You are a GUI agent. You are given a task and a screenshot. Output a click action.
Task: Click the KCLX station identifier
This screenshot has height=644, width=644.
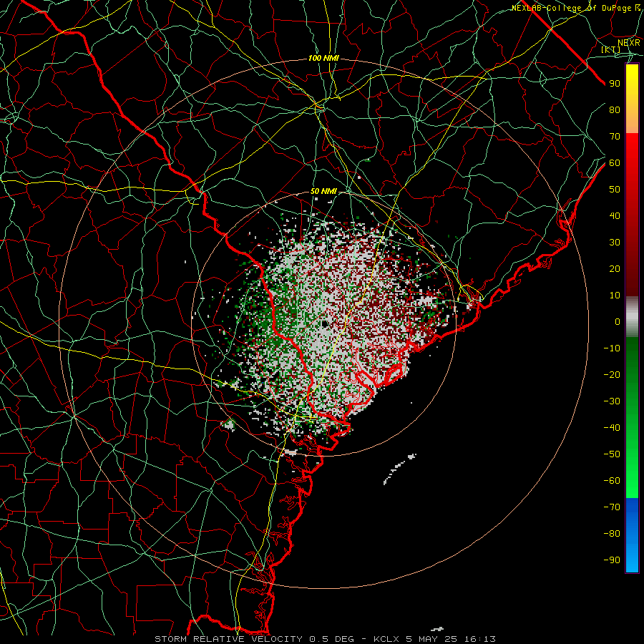(386, 639)
